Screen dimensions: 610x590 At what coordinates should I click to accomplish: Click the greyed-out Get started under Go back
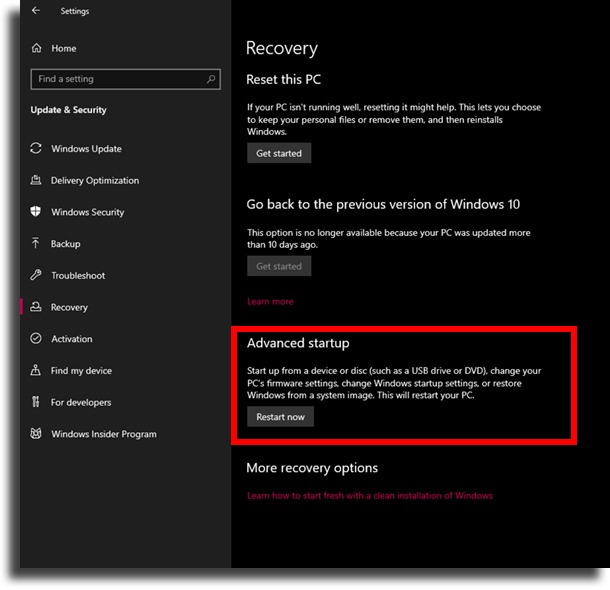279,266
